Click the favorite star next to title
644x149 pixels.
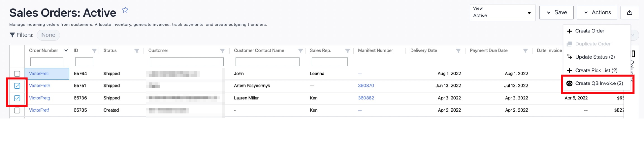(125, 10)
